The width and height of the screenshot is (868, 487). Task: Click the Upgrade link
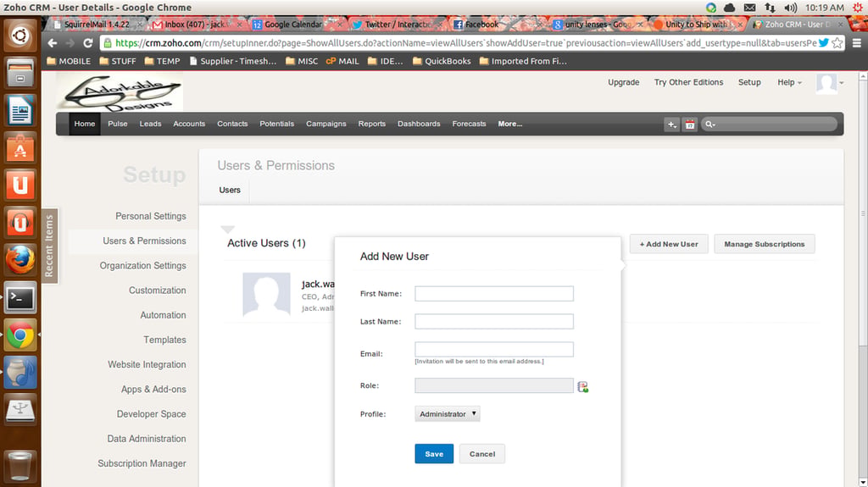click(623, 82)
